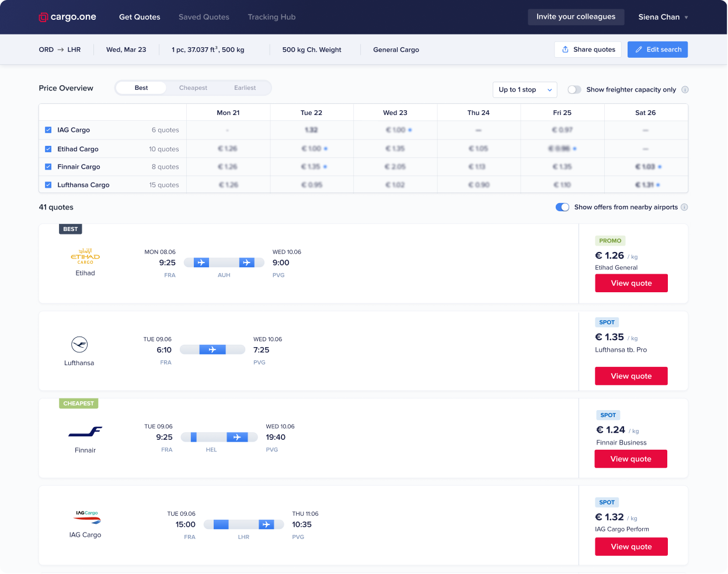Open the Tracking Hub menu item
728x574 pixels.
point(271,17)
